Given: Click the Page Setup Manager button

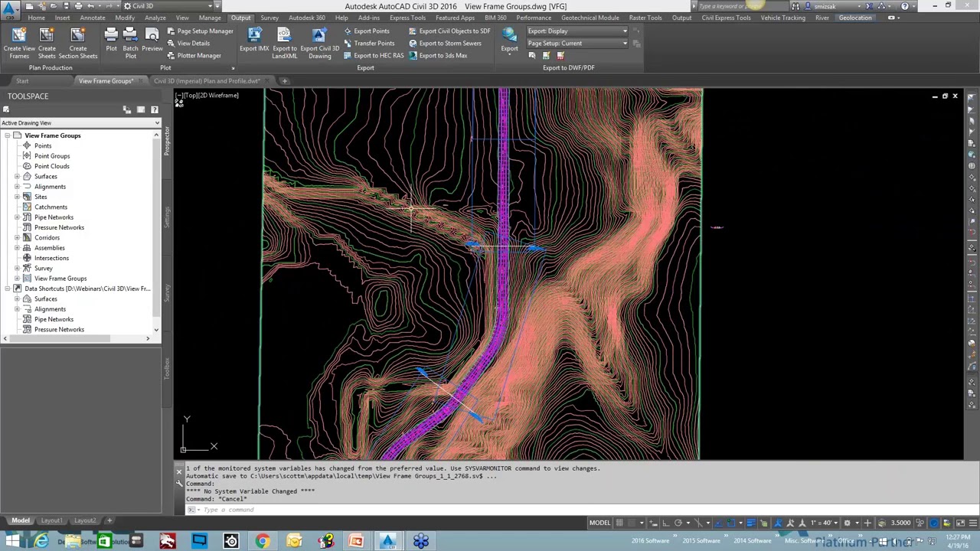Looking at the screenshot, I should click(x=200, y=31).
